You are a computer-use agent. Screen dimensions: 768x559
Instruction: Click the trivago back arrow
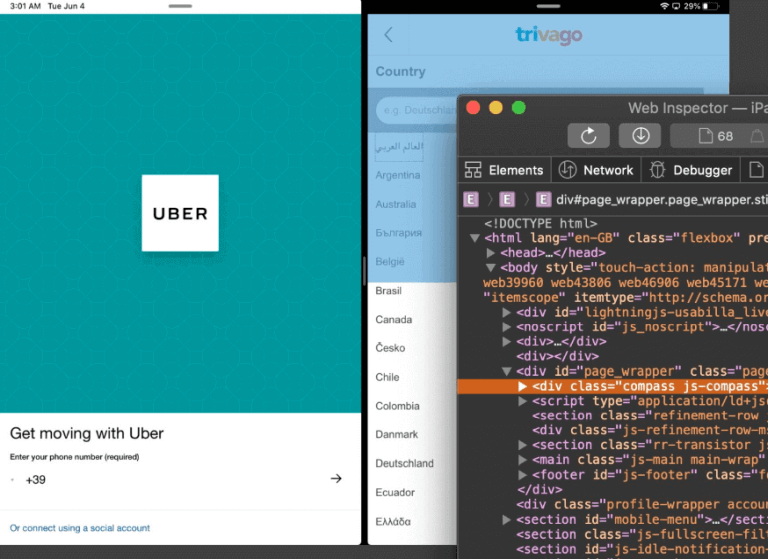pos(388,35)
